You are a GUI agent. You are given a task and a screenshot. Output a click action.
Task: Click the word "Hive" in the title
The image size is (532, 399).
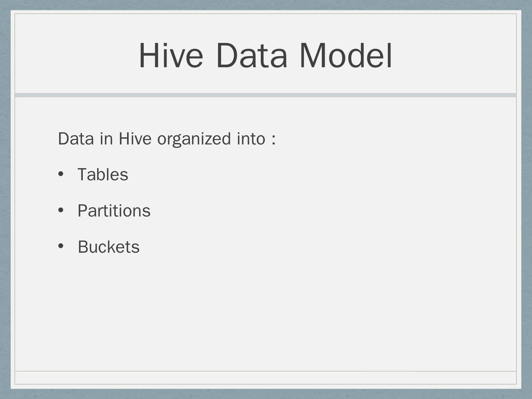[x=171, y=55]
